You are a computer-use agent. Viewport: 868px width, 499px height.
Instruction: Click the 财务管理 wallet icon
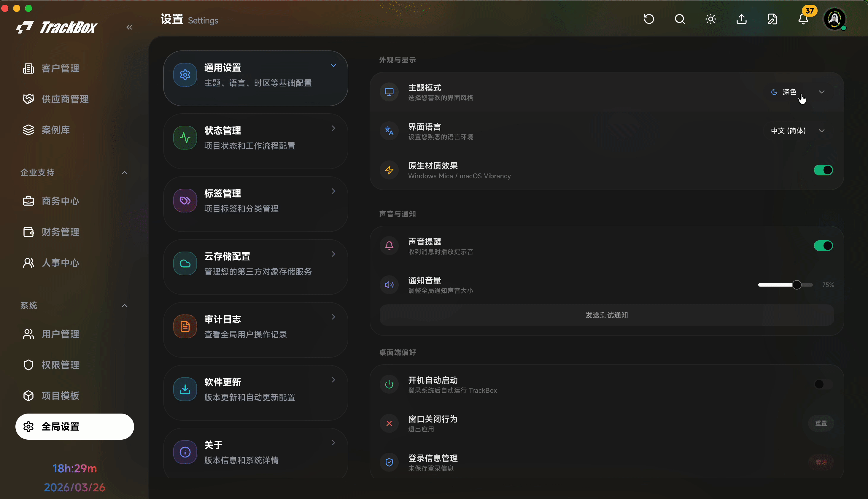(28, 232)
